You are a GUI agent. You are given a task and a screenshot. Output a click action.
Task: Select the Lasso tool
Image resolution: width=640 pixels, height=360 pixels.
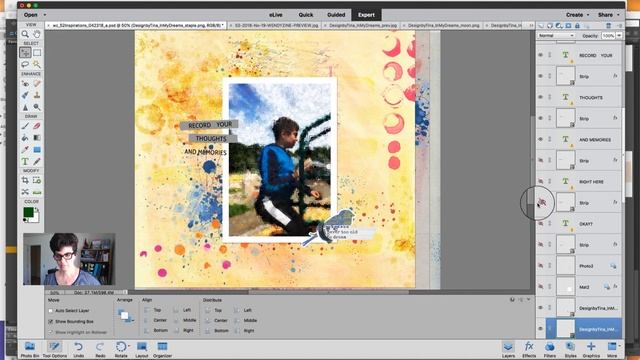tap(25, 64)
